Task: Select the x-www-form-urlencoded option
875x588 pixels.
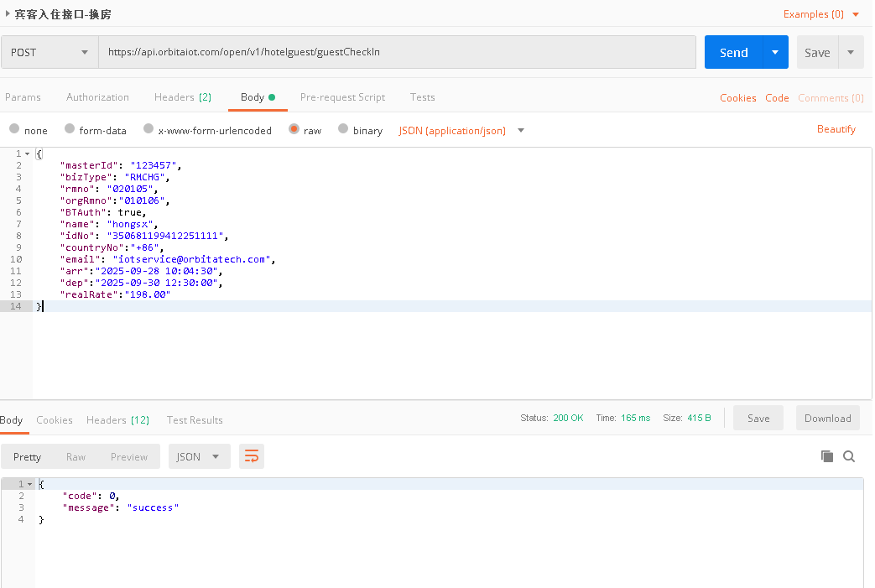Action: [148, 129]
